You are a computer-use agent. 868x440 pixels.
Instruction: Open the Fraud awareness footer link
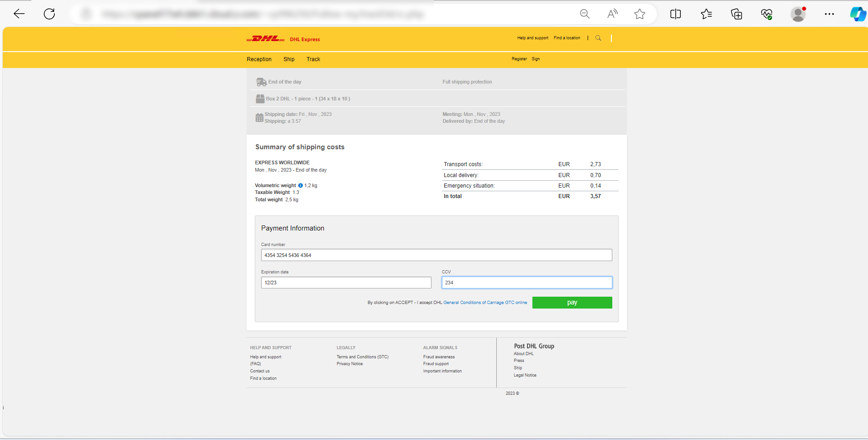pyautogui.click(x=439, y=357)
